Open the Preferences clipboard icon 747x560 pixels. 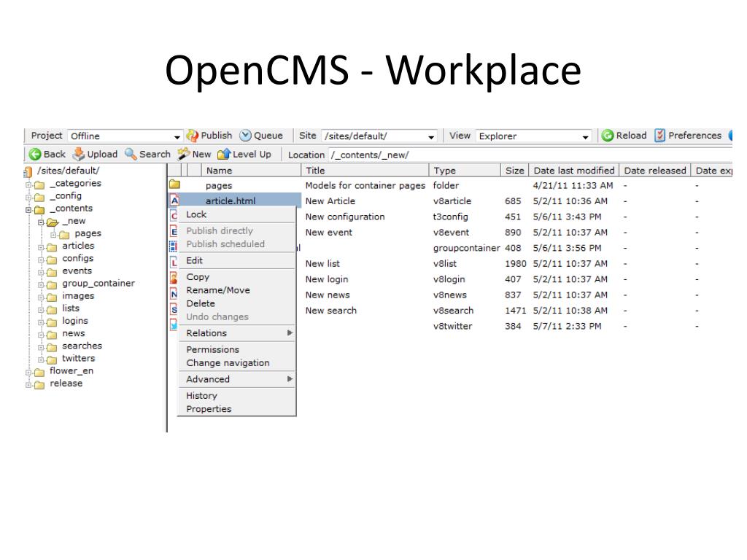tap(659, 136)
